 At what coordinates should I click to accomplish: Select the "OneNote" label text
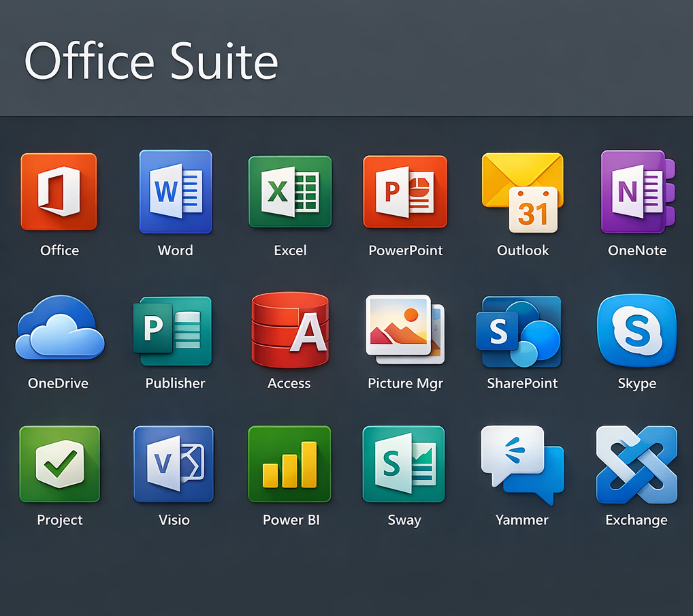pyautogui.click(x=637, y=250)
